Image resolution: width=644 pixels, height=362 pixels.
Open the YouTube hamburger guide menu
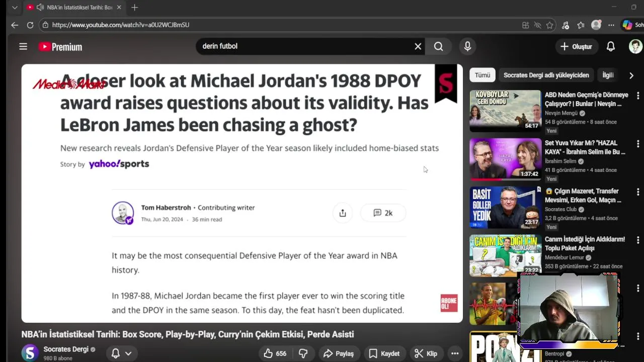[x=23, y=46]
